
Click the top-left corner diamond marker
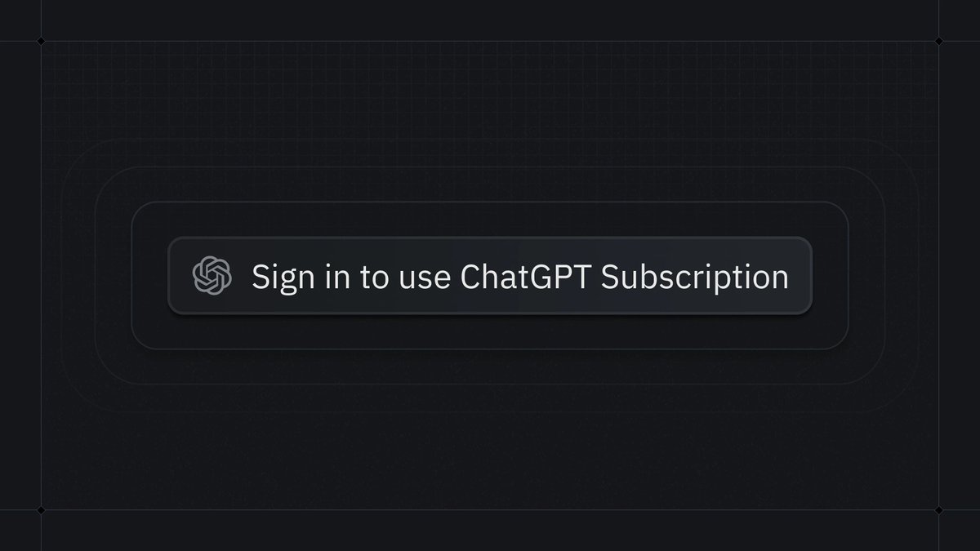tap(41, 41)
